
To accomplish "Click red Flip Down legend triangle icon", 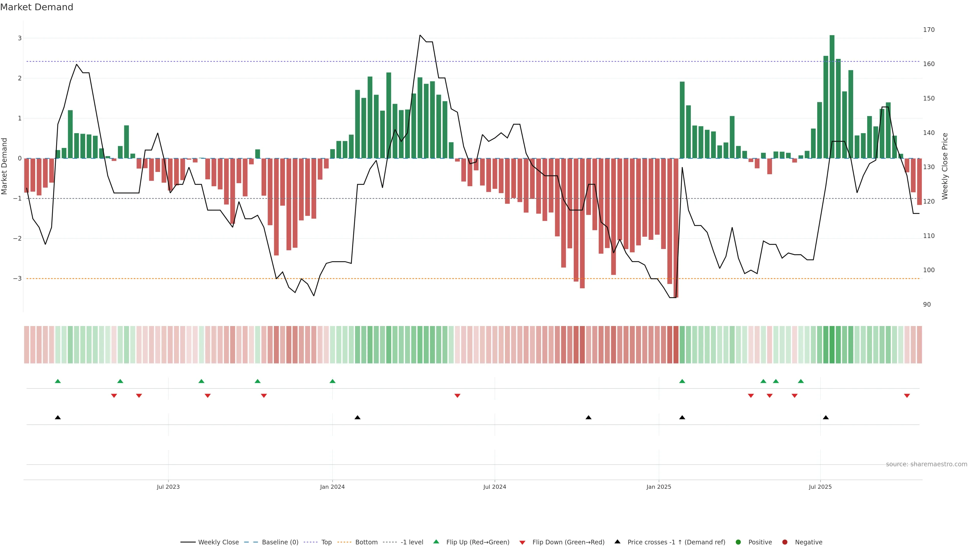I will (x=522, y=542).
